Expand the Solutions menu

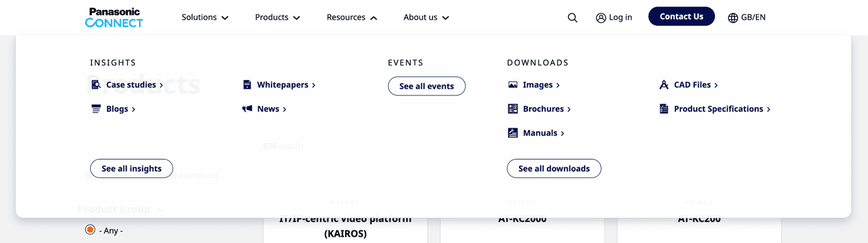[205, 18]
